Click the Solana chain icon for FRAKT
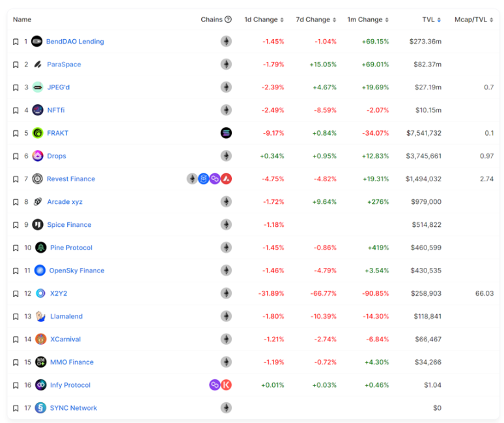 point(227,133)
